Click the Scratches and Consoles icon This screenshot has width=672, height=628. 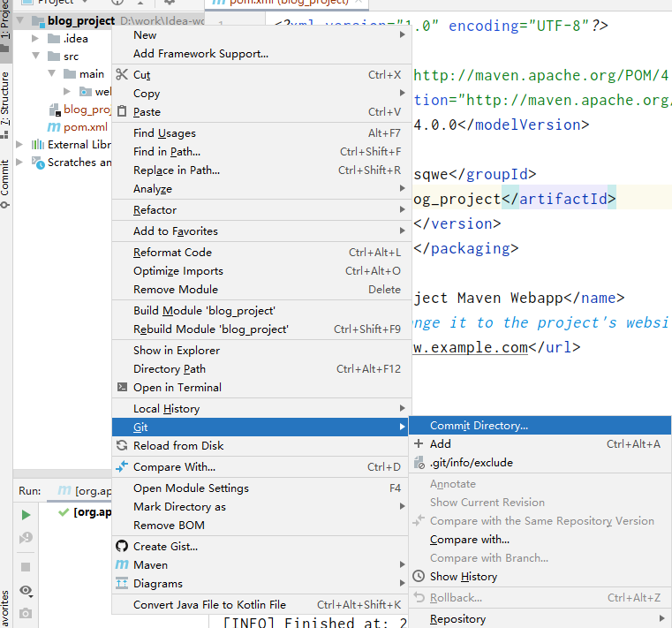pyautogui.click(x=38, y=163)
